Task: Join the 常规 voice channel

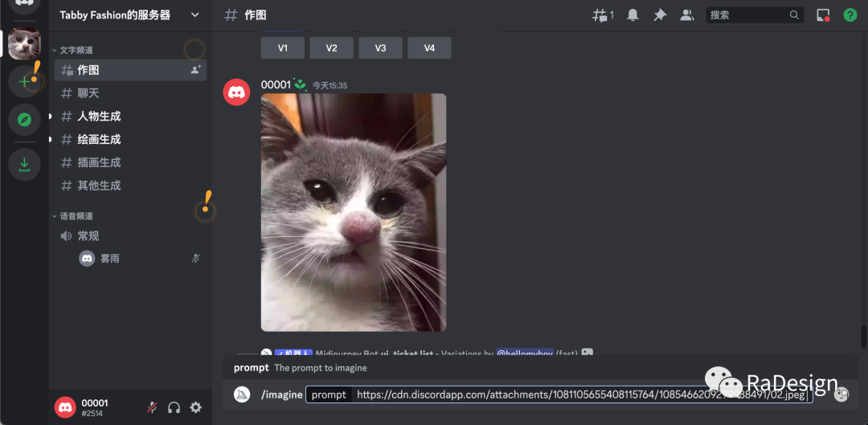Action: click(130, 235)
